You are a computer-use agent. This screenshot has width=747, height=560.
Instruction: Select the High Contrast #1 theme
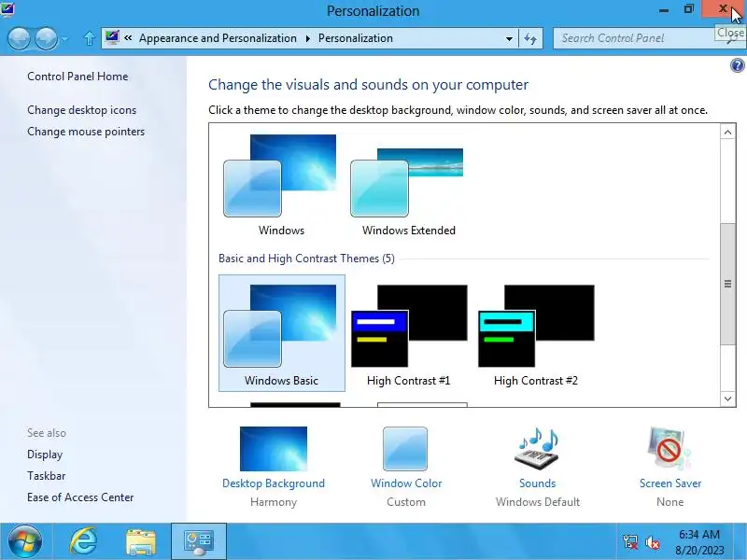[408, 333]
